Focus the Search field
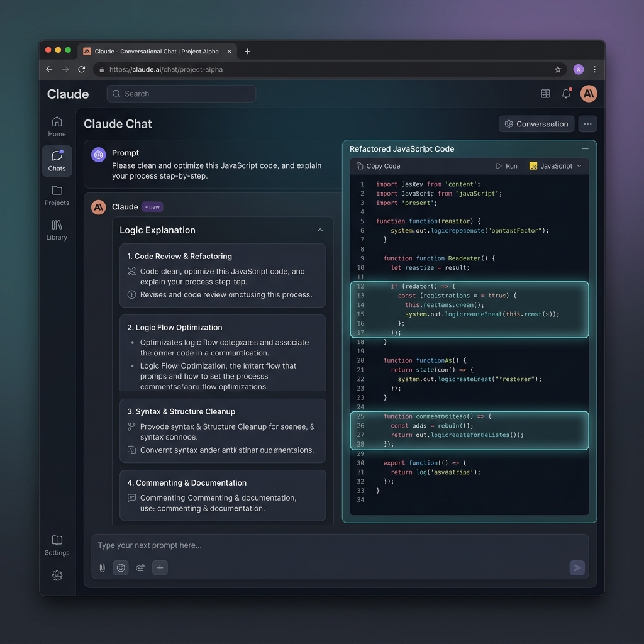Screen dimensions: 644x644 tap(181, 94)
